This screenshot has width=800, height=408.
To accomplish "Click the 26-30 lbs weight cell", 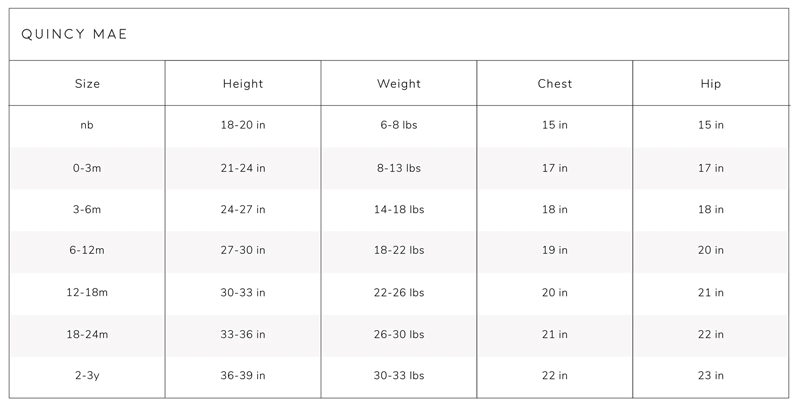I will coord(399,335).
